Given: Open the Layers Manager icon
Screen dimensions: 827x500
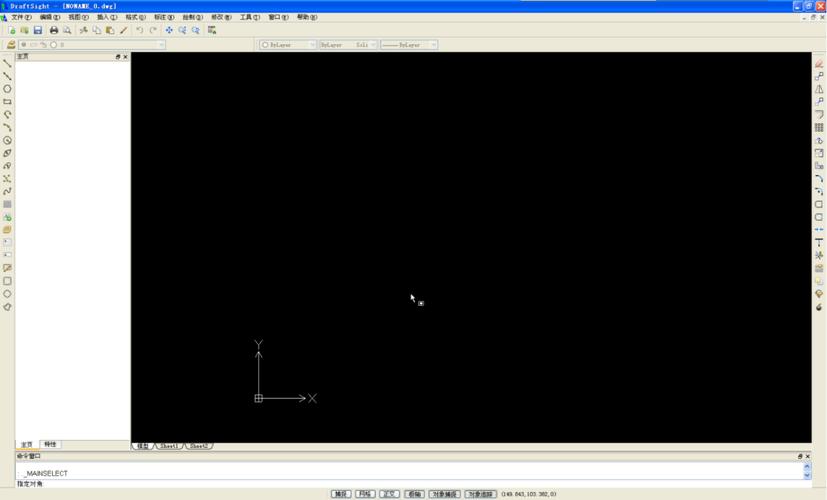Looking at the screenshot, I should pyautogui.click(x=11, y=45).
